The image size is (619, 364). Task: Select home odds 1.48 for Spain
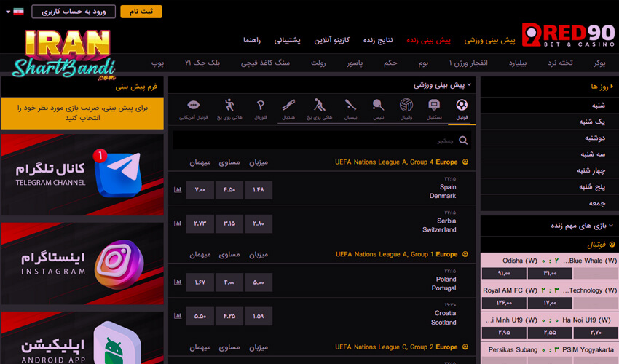(259, 191)
